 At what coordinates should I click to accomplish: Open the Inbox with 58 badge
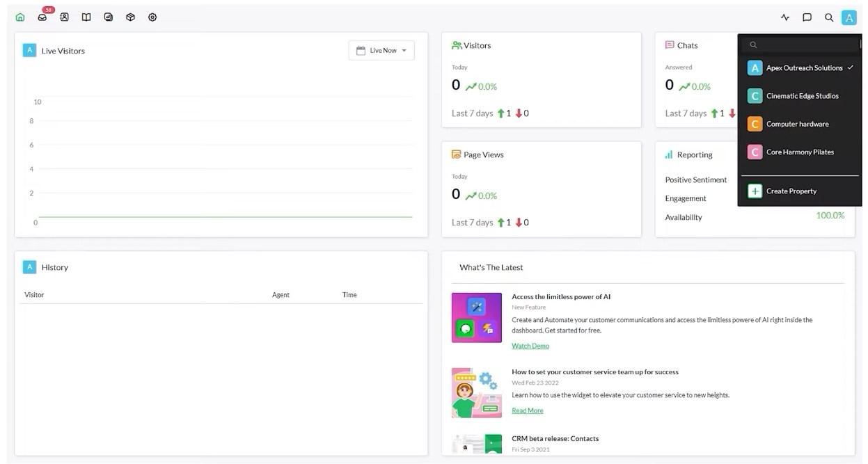pos(42,17)
